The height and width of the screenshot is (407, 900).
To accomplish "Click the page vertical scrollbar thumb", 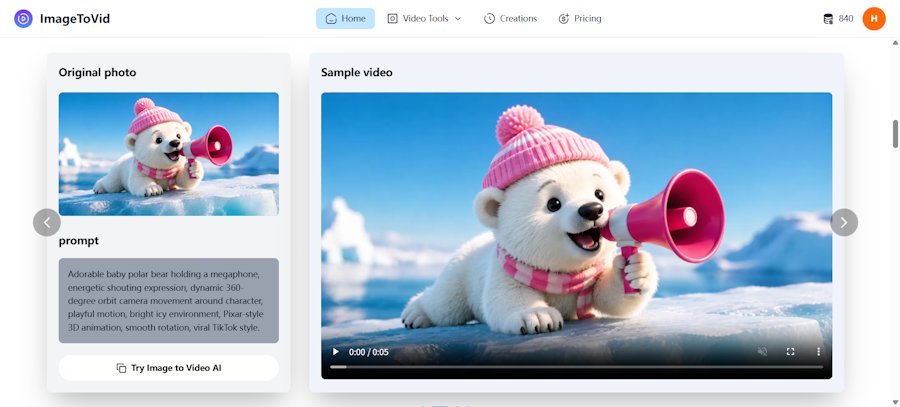I will tap(895, 134).
